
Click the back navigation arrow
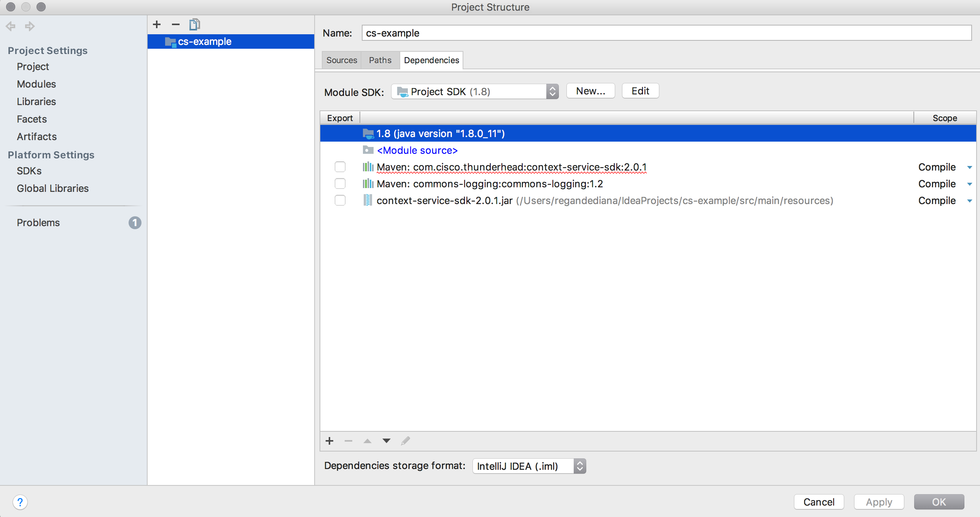[x=11, y=26]
